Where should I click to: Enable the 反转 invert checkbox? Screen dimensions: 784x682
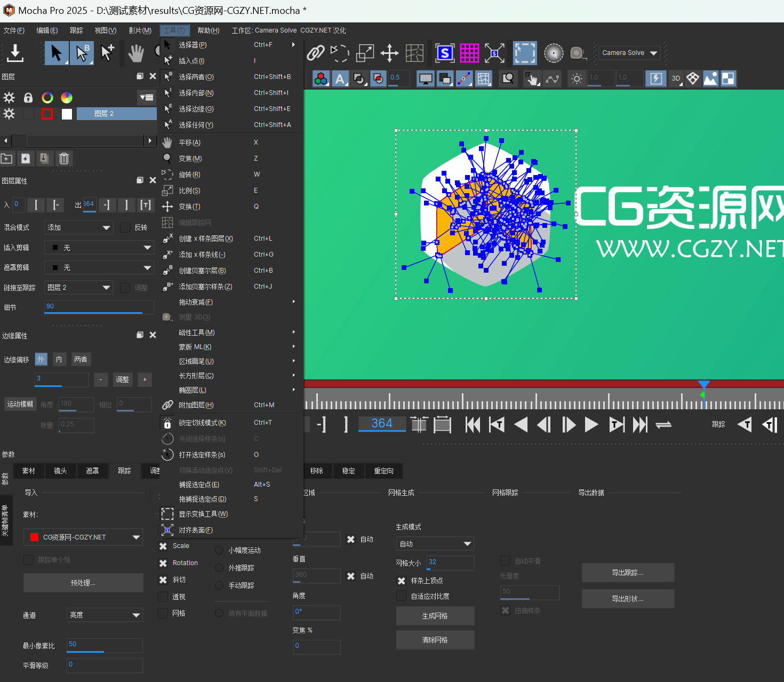125,228
